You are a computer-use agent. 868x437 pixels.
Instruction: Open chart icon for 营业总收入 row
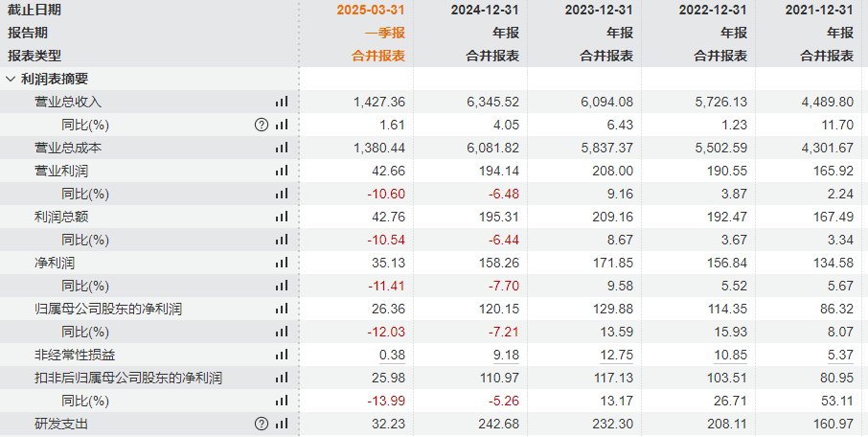click(281, 102)
